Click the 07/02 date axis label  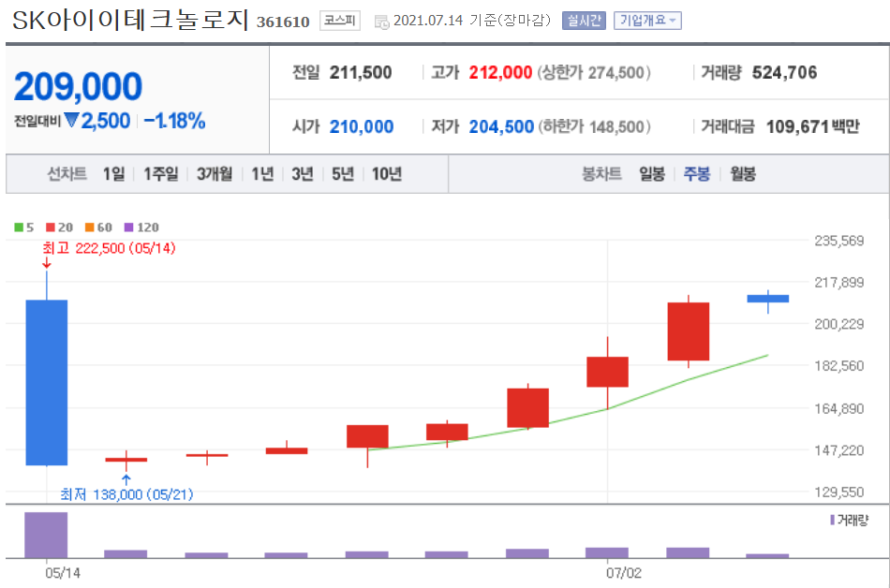(623, 573)
